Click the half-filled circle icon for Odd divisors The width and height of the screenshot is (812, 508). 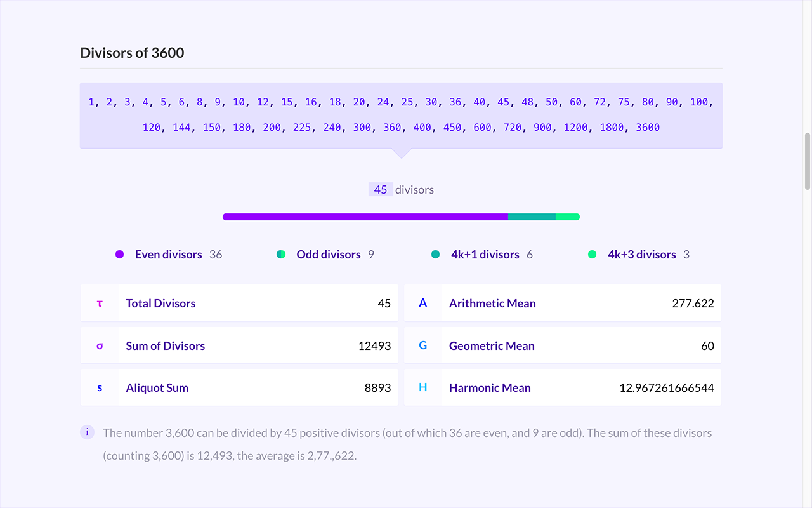tap(281, 255)
